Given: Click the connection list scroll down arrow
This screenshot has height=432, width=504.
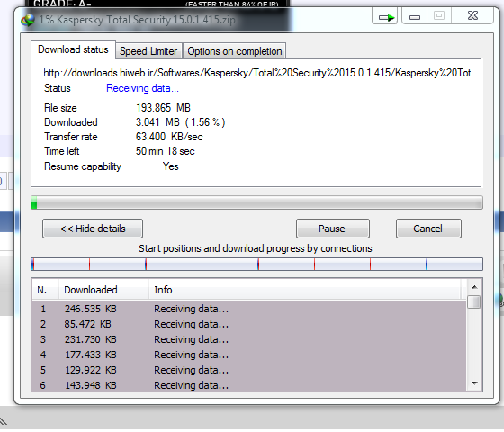Looking at the screenshot, I should [x=474, y=382].
